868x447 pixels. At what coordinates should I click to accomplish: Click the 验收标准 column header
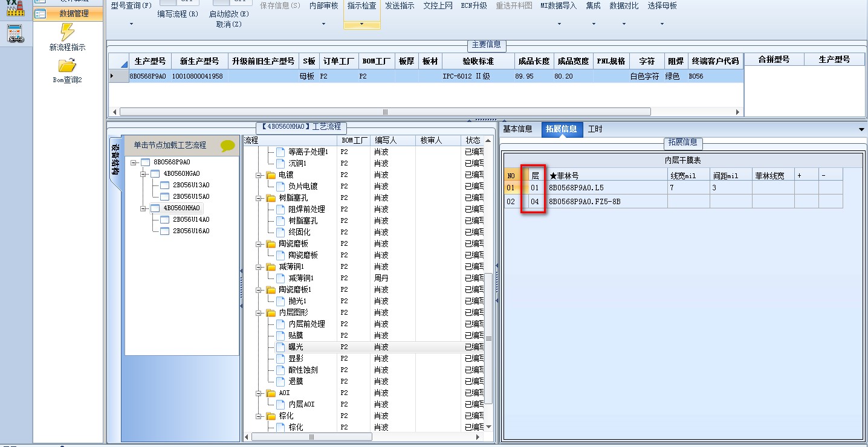[x=478, y=61]
